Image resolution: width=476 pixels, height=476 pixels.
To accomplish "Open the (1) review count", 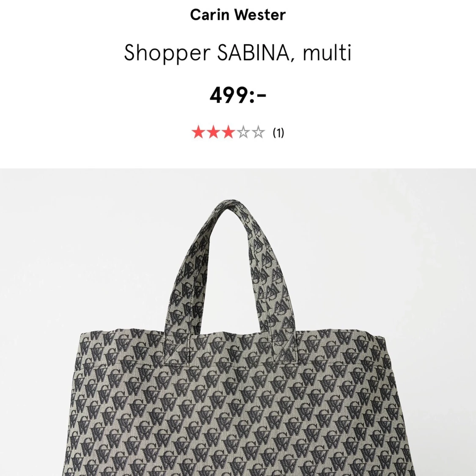I will [x=278, y=132].
